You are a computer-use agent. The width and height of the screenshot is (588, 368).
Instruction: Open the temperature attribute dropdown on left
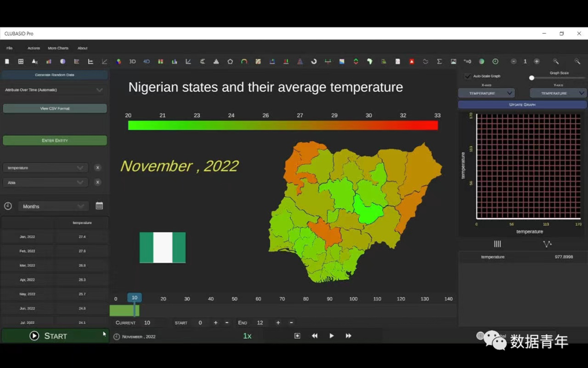[x=45, y=168]
